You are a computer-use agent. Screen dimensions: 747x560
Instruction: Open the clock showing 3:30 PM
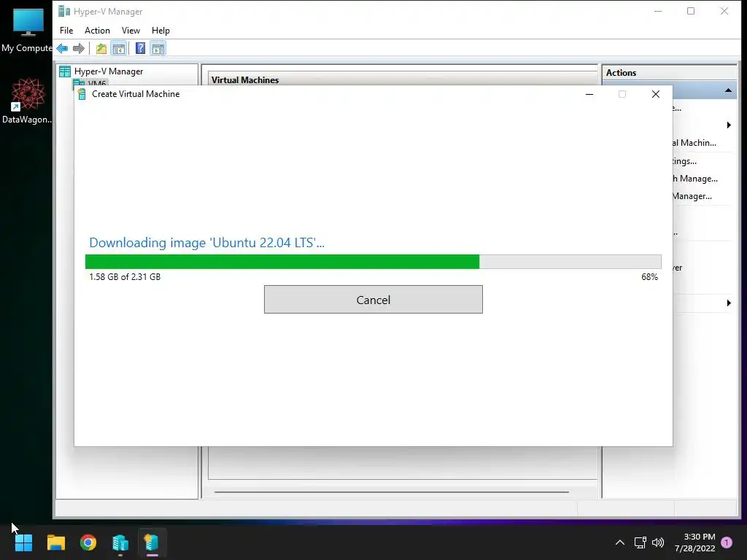694,542
